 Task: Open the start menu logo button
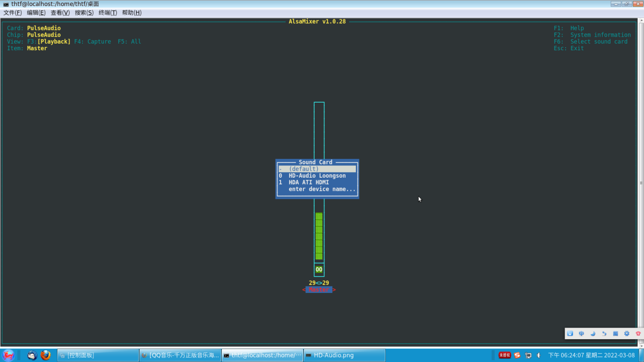(x=8, y=355)
